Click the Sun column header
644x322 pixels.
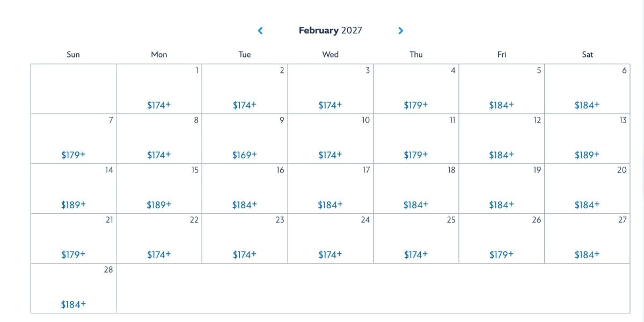(73, 54)
